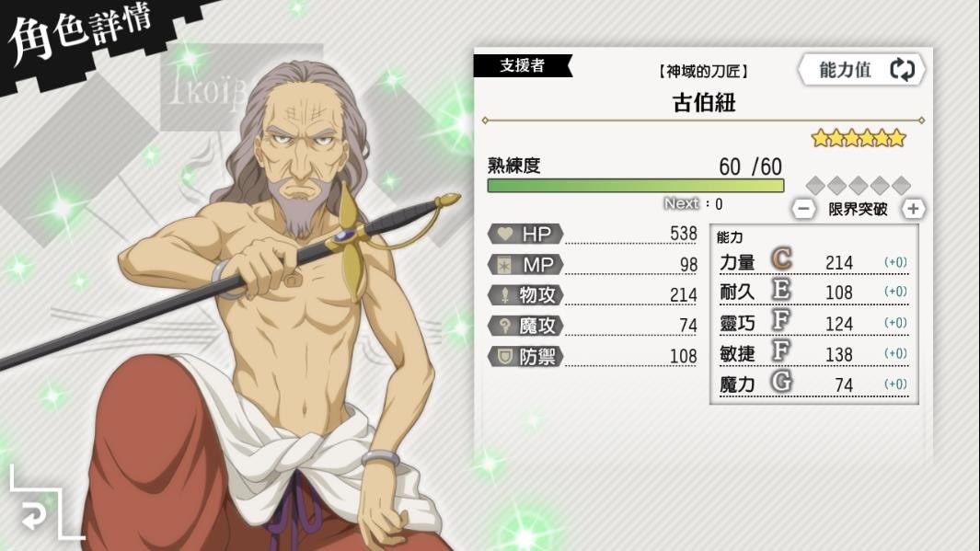Image resolution: width=980 pixels, height=551 pixels.
Task: Click the MP icon
Action: (x=503, y=265)
